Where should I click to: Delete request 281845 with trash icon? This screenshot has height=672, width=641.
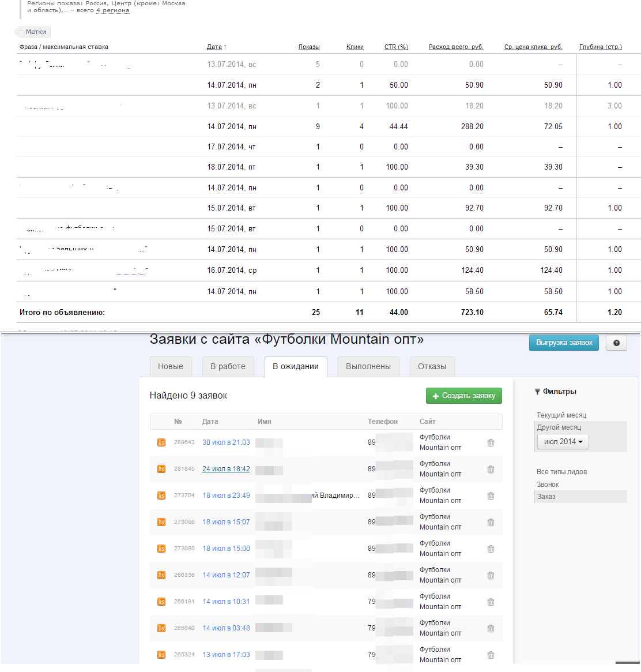click(x=491, y=470)
